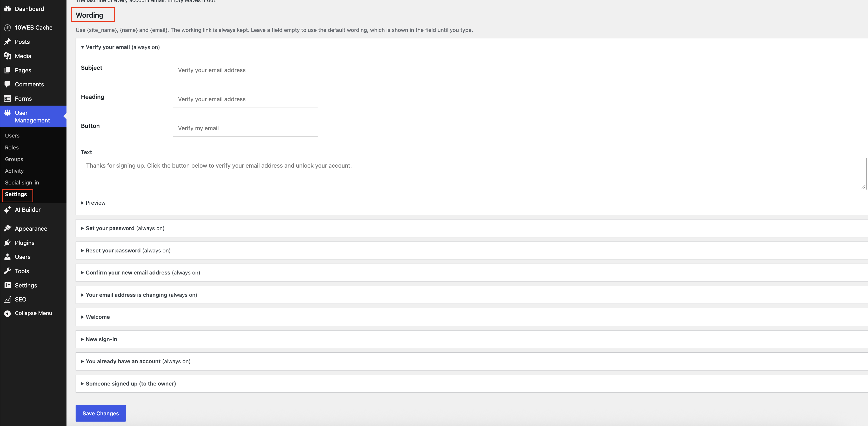Open the Comments menu label
This screenshot has height=426, width=868.
[x=29, y=85]
